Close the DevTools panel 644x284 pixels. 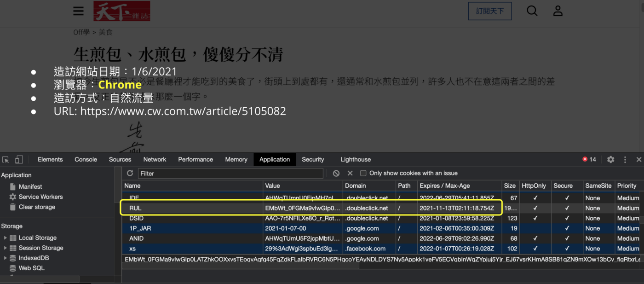638,160
